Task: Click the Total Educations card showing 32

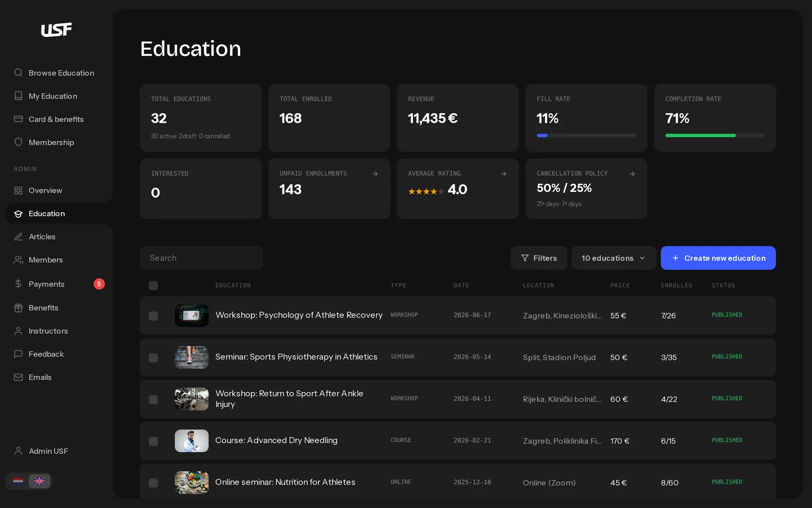Action: coord(201,118)
